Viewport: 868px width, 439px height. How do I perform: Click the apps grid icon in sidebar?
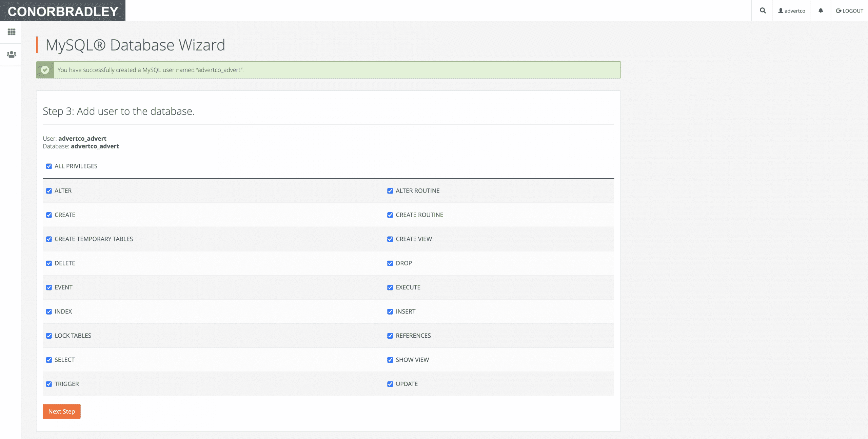pos(12,32)
